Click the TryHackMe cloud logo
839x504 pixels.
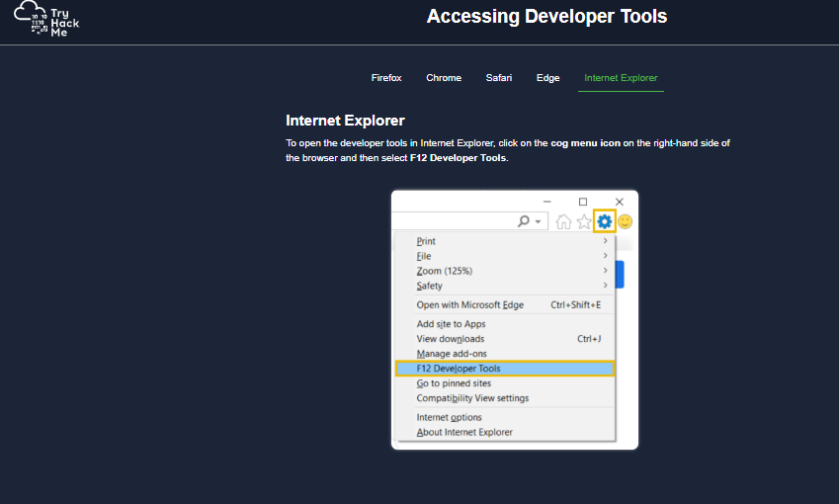[46, 19]
